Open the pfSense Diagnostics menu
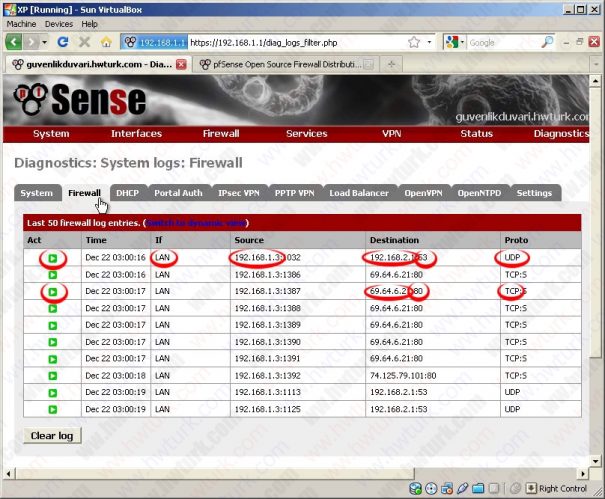This screenshot has height=499, width=605. click(x=561, y=134)
